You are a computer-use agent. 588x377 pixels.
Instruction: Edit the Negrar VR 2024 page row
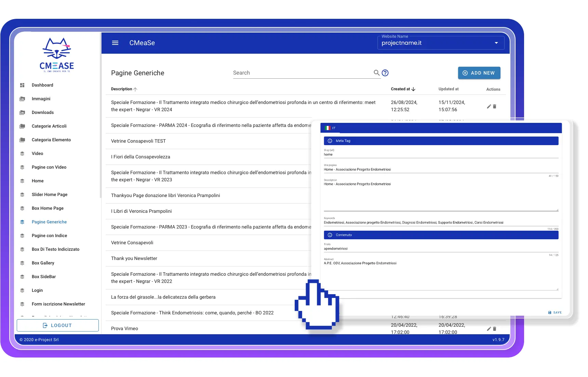(489, 106)
